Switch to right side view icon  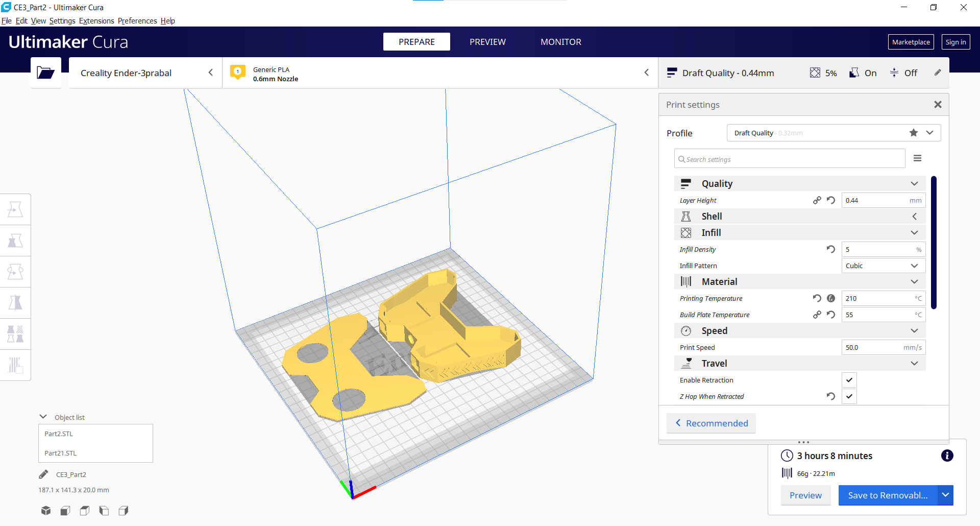click(124, 510)
